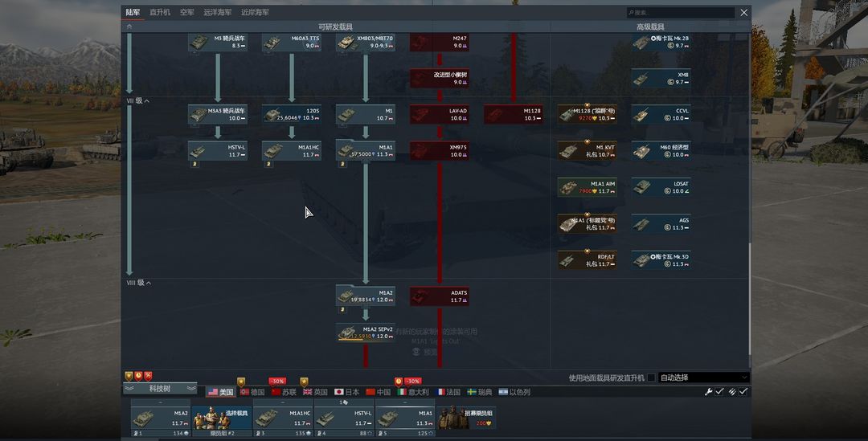Select the 德国 nation tab
Viewport: 868px width, 441px height.
click(252, 392)
